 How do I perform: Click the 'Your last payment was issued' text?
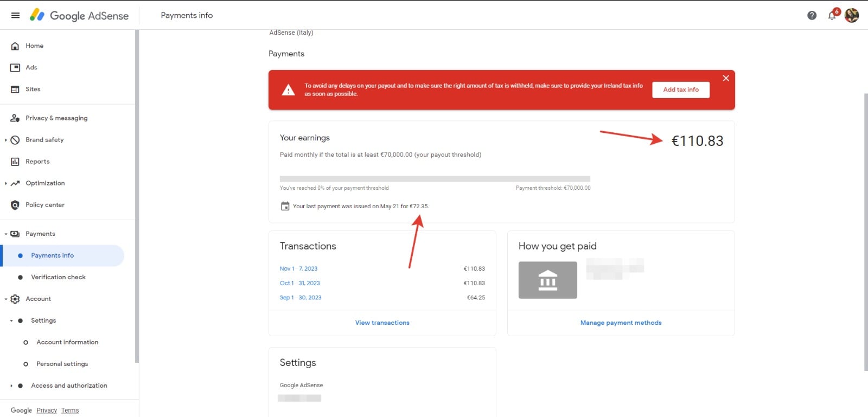coord(361,206)
